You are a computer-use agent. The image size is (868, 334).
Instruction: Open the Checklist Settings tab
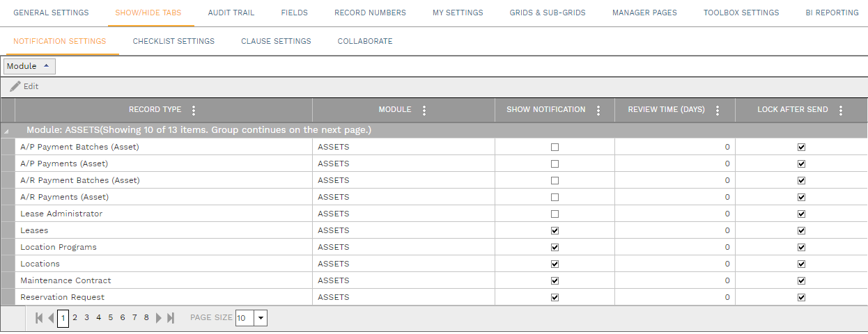(x=173, y=41)
